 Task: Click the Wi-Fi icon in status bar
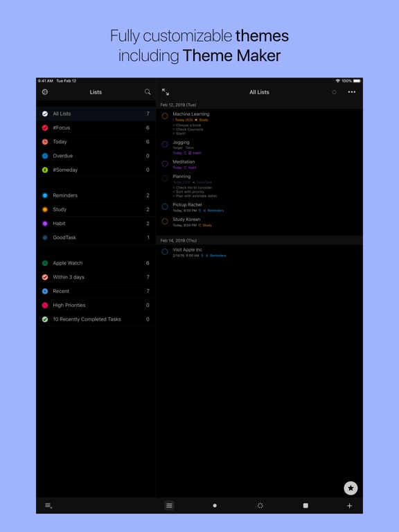point(337,81)
